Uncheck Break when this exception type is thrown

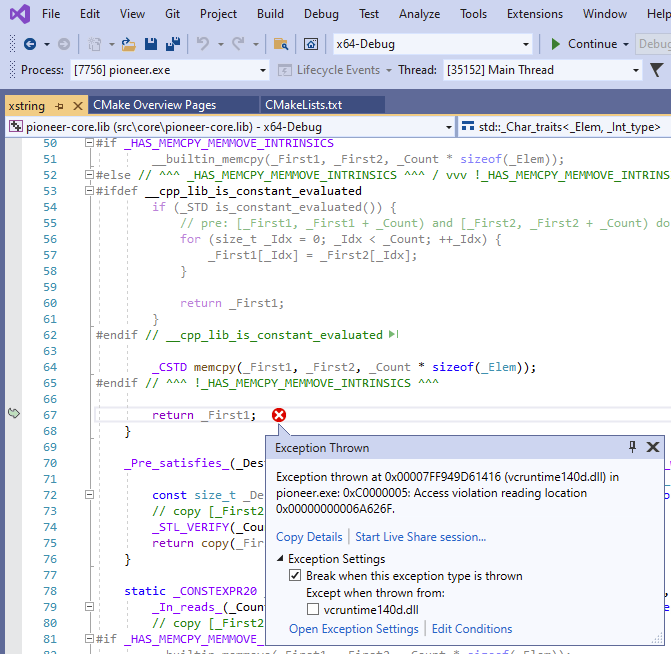click(x=295, y=576)
